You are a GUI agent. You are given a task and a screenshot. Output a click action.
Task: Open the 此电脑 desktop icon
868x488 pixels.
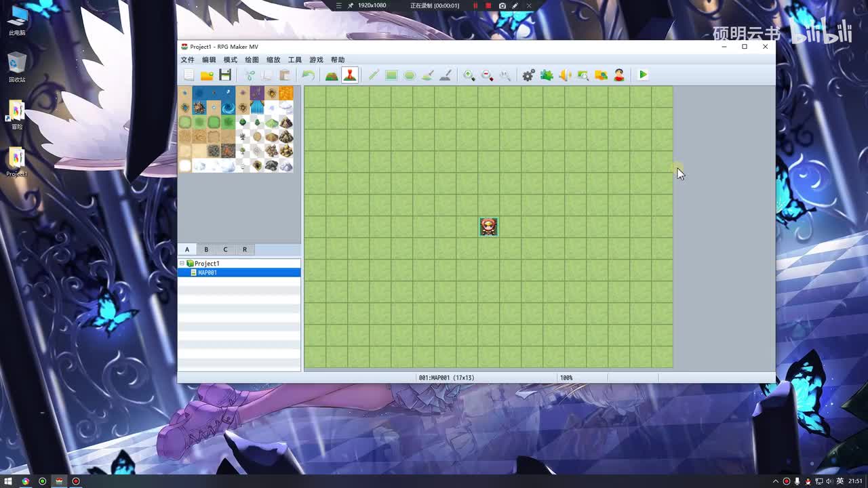(x=17, y=20)
